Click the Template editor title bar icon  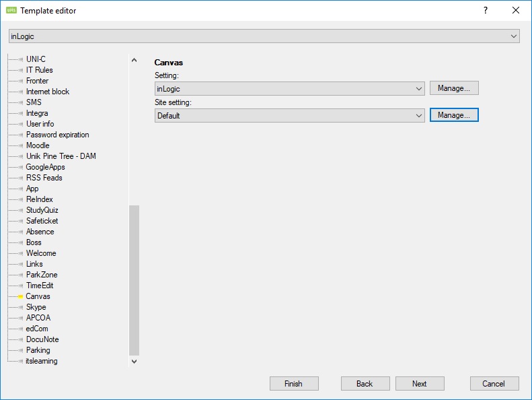point(11,10)
